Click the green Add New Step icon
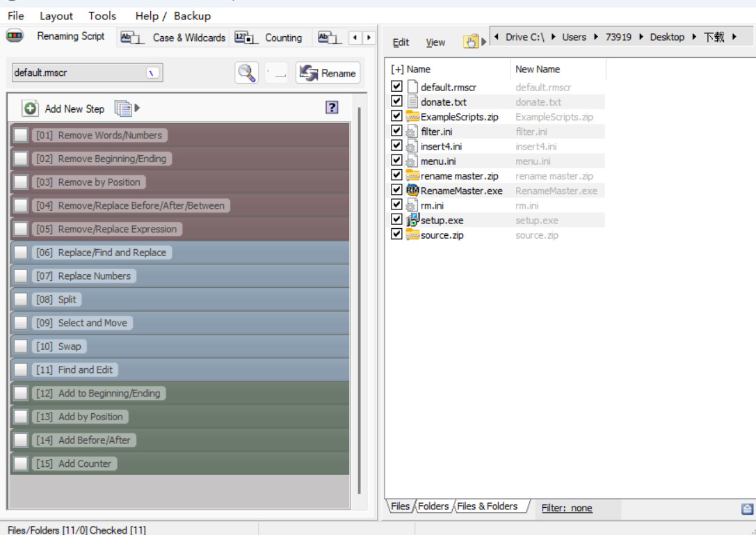The image size is (756, 535). [30, 108]
